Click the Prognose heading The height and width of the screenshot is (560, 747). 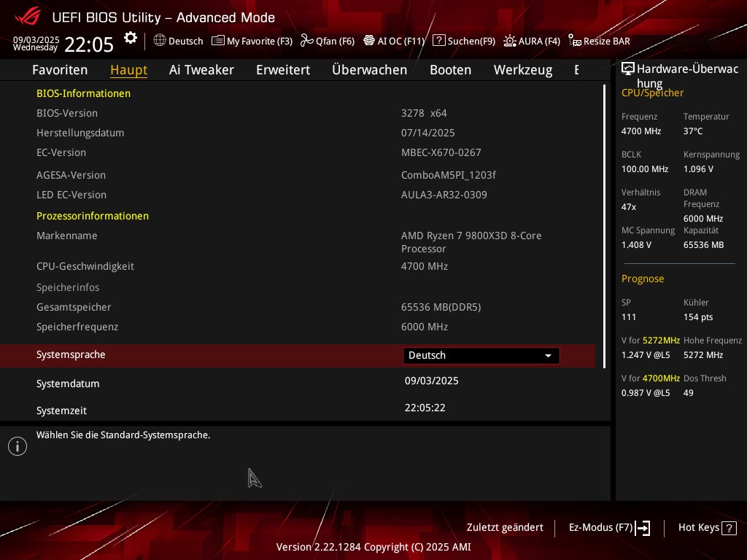[643, 279]
